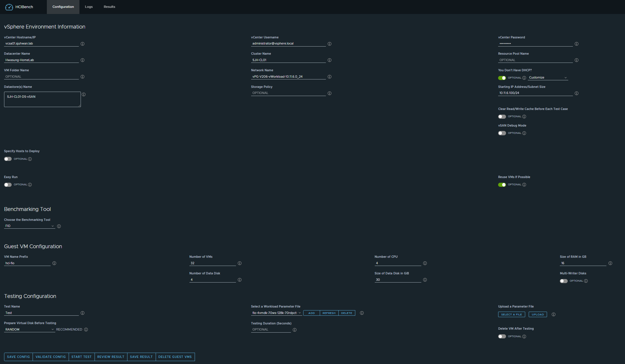Click info icon next to vCenter Hostname/IP
Viewport: 625px width, 364px height.
pos(83,44)
